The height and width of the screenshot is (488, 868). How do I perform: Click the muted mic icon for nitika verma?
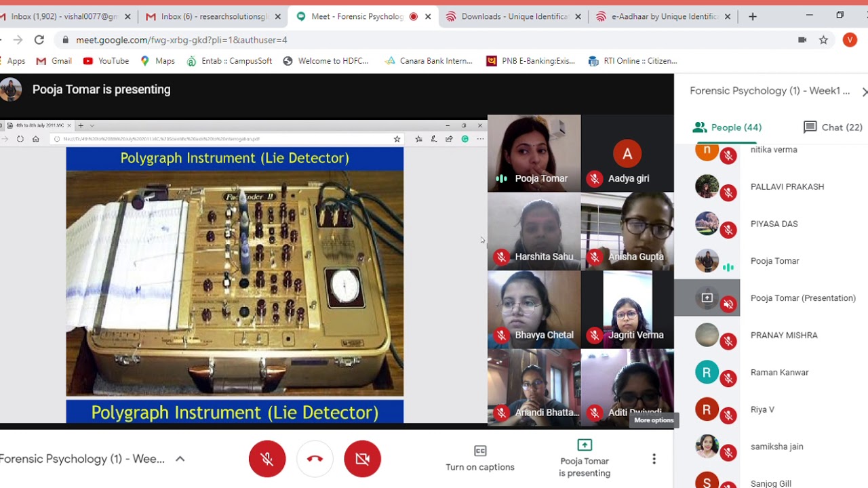(728, 156)
